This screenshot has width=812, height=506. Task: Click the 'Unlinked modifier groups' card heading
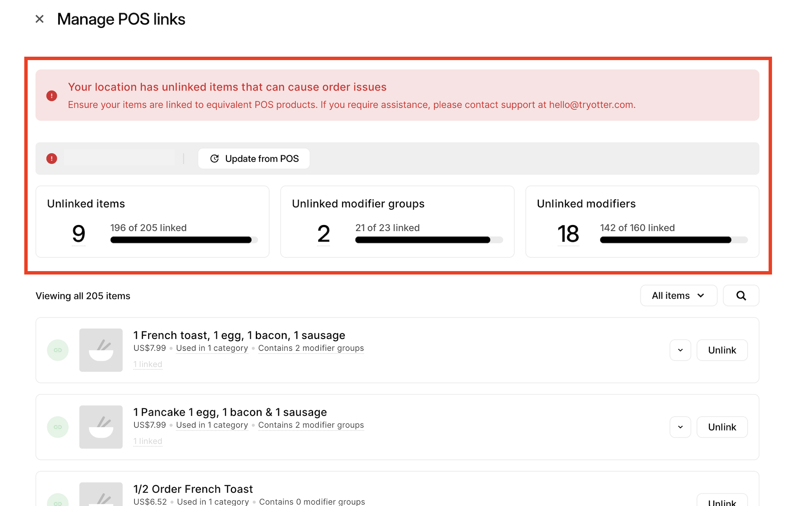[x=358, y=204]
